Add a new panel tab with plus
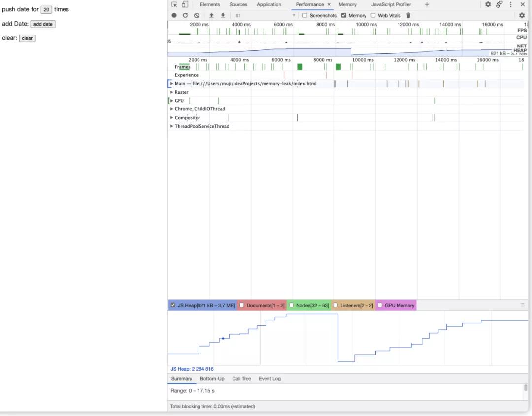This screenshot has height=416, width=532. [427, 4]
